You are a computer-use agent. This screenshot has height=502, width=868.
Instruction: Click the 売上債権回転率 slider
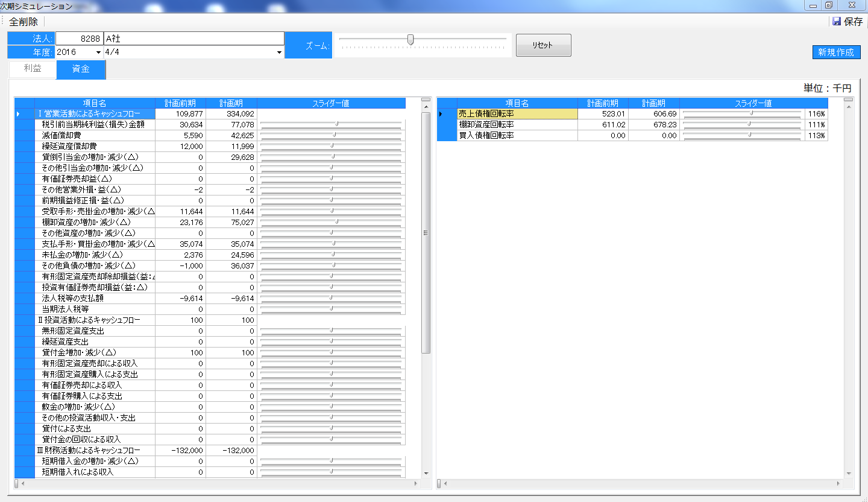click(x=741, y=113)
